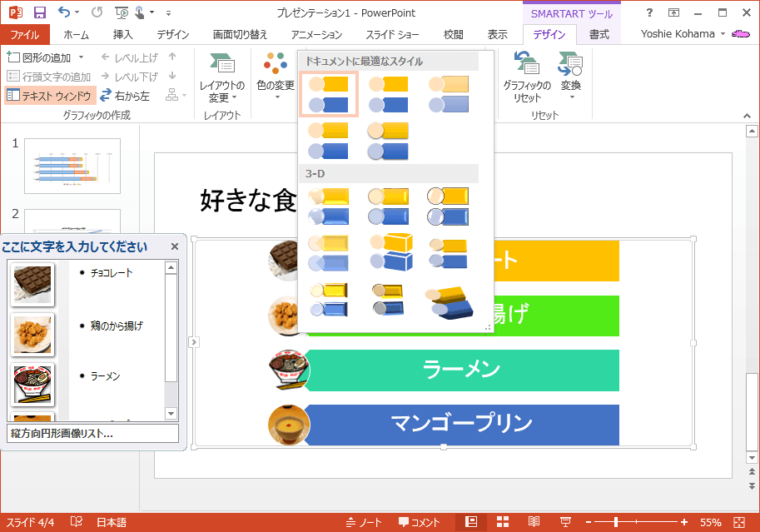Viewport: 760px width, 532px height.
Task: Open Yoshie Kohama account dropdown
Action: (x=683, y=34)
